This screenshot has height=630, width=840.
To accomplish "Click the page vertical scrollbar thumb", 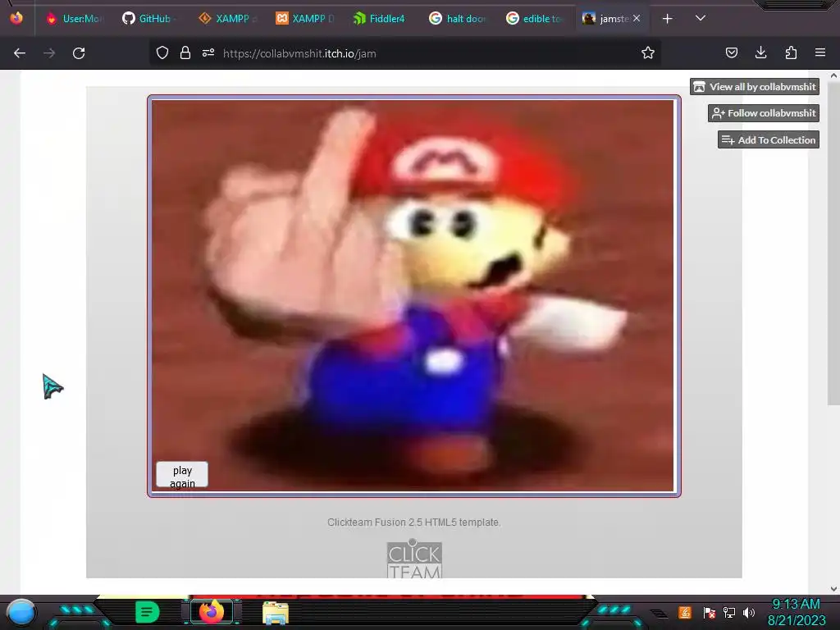I will 833,244.
